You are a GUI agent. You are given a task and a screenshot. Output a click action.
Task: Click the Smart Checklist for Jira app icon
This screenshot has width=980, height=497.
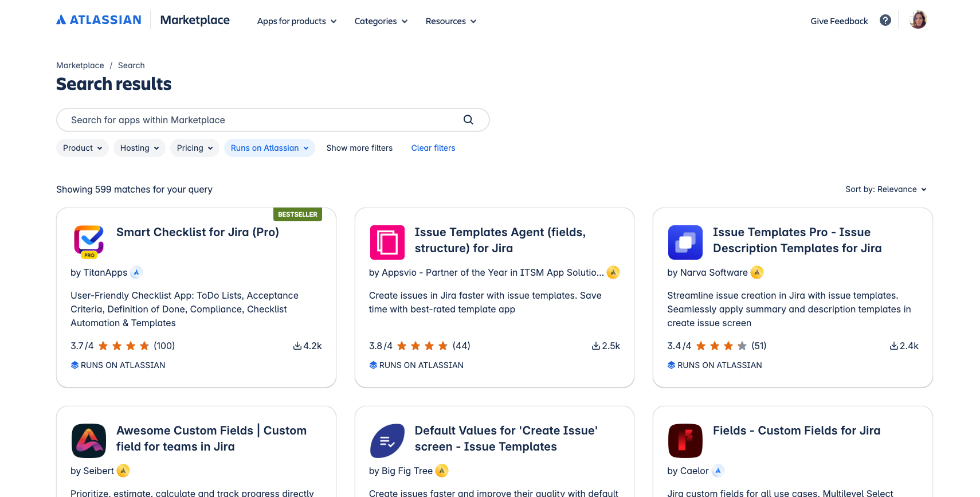tap(88, 242)
